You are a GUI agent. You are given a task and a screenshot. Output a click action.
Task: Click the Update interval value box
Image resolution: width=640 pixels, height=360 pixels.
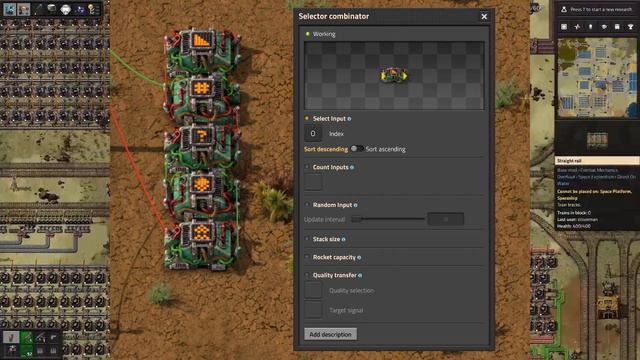445,219
